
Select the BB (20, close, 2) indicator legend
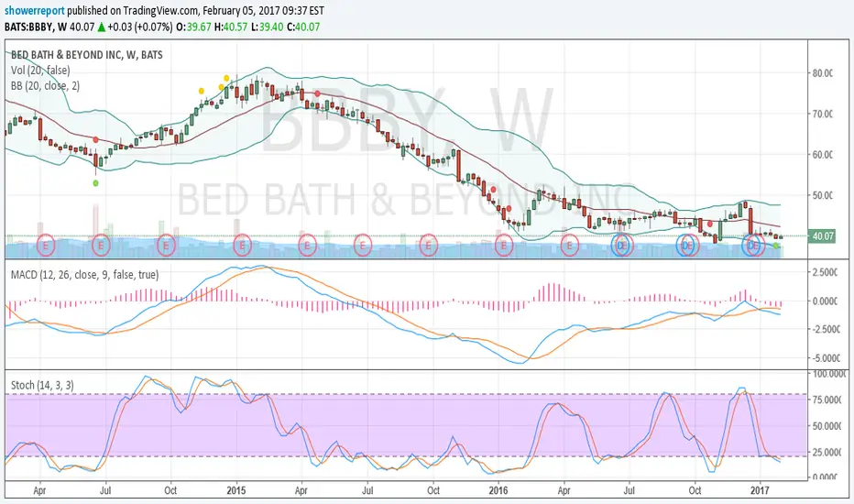tap(45, 86)
